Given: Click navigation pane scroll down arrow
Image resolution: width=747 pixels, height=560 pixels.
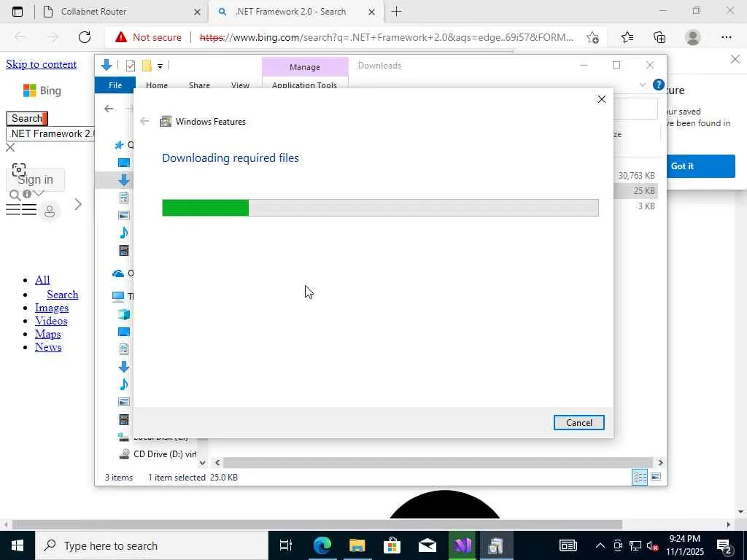Looking at the screenshot, I should click(x=203, y=462).
